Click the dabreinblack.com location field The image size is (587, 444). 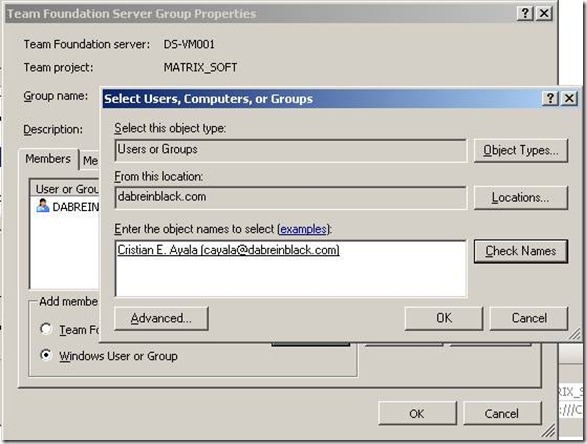click(x=291, y=197)
